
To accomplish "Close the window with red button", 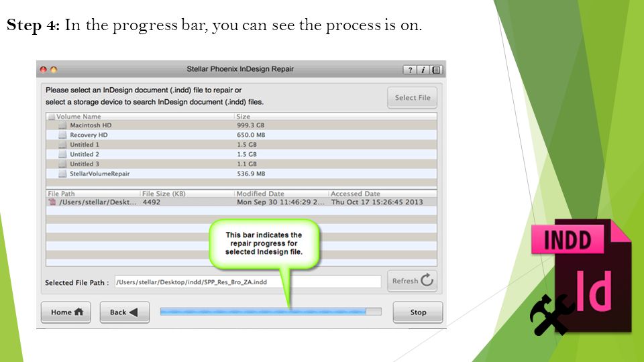I will (x=43, y=69).
